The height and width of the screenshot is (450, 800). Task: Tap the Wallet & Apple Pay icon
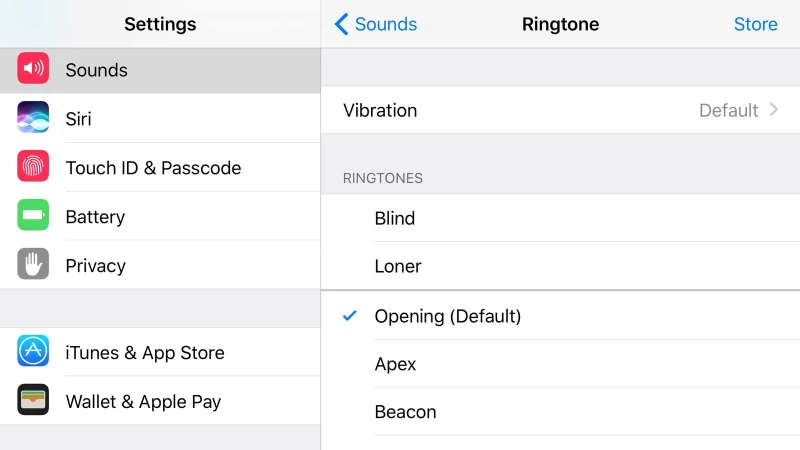coord(33,401)
